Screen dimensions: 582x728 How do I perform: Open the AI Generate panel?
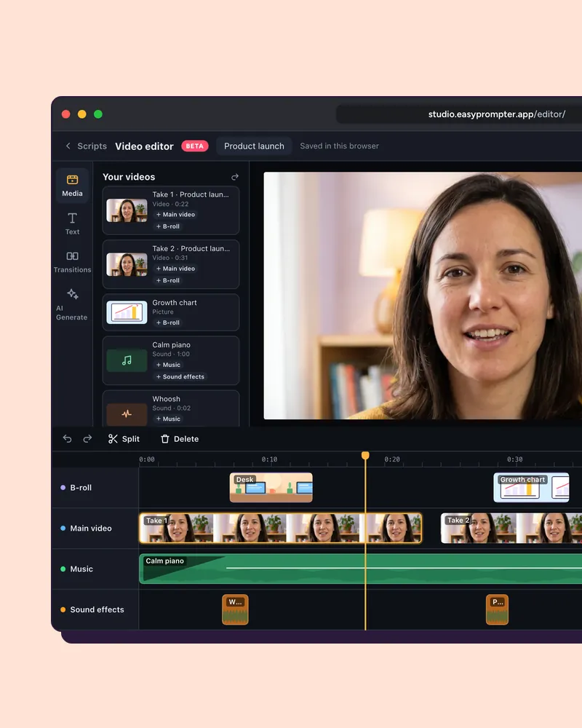tap(72, 304)
